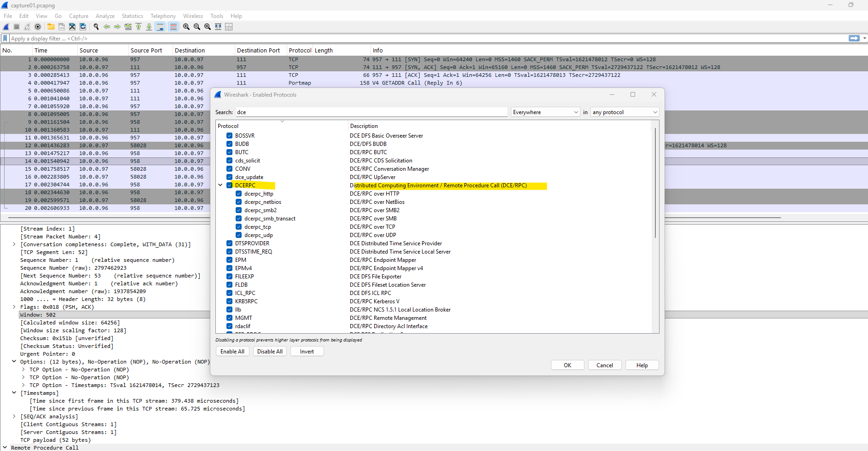Image resolution: width=868 pixels, height=451 pixels.
Task: Find a packet with the magnifier icon
Action: point(96,27)
